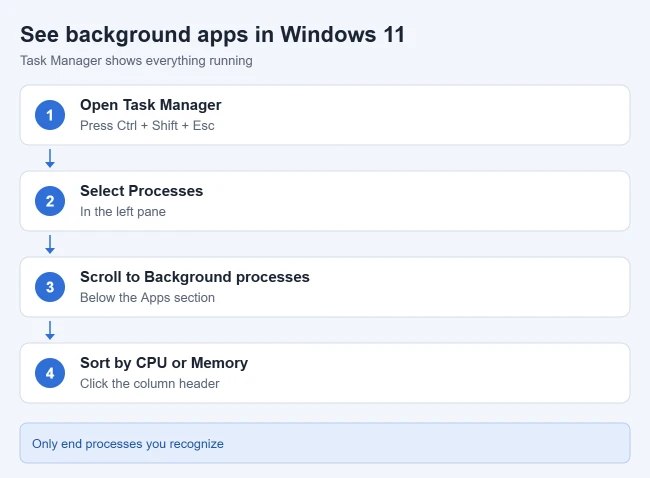This screenshot has height=478, width=650.
Task: Click the "Scroll to Background processes" heading
Action: [x=195, y=277]
